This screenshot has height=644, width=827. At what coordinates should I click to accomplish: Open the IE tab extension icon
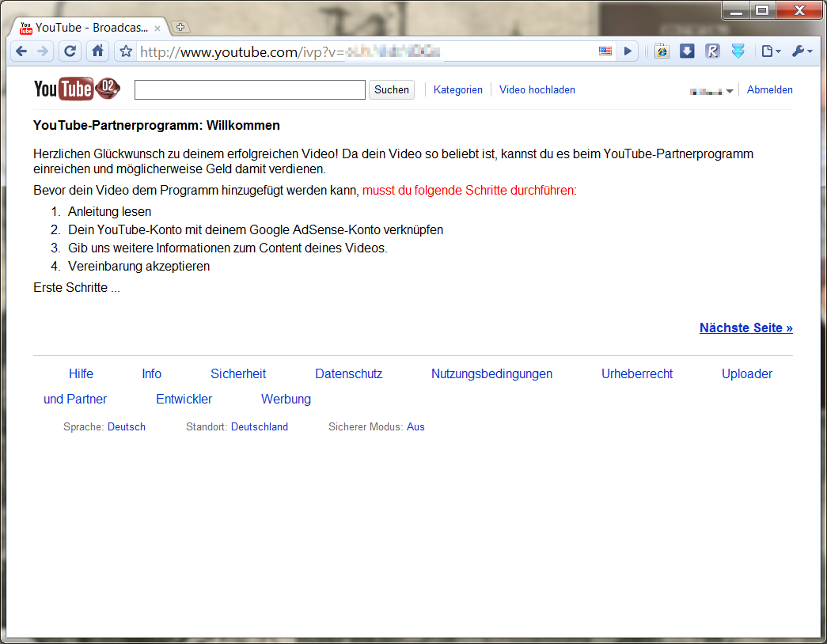[662, 51]
